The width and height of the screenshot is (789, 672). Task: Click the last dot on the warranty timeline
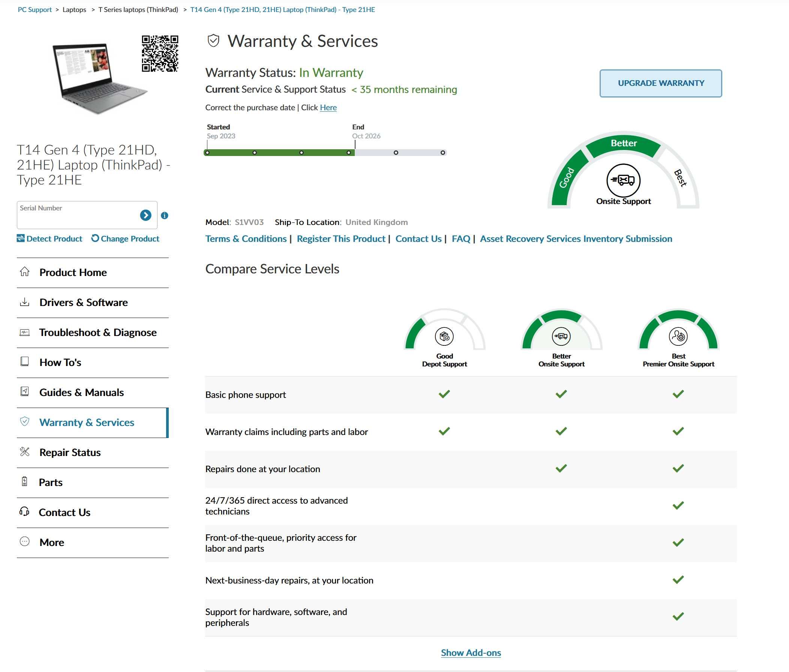coord(442,153)
